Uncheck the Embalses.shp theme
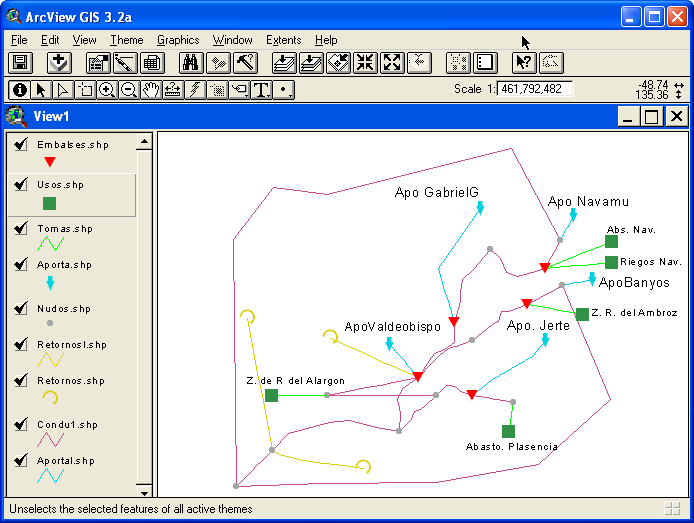This screenshot has height=523, width=694. (x=21, y=144)
